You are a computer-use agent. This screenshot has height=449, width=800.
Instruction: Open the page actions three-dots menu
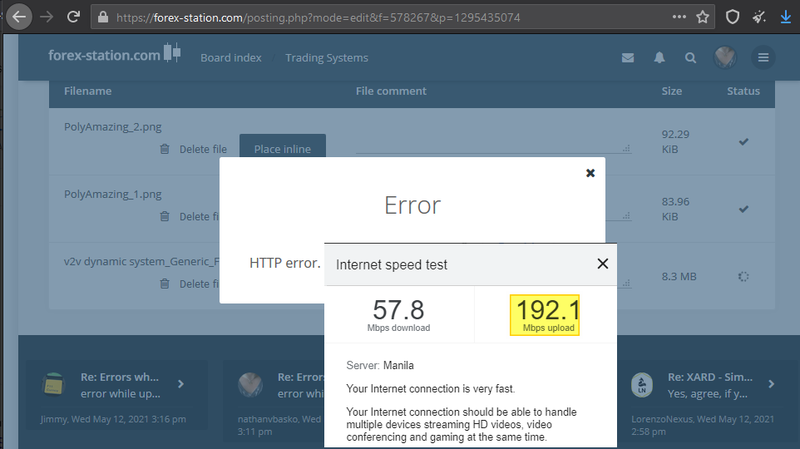(x=679, y=17)
